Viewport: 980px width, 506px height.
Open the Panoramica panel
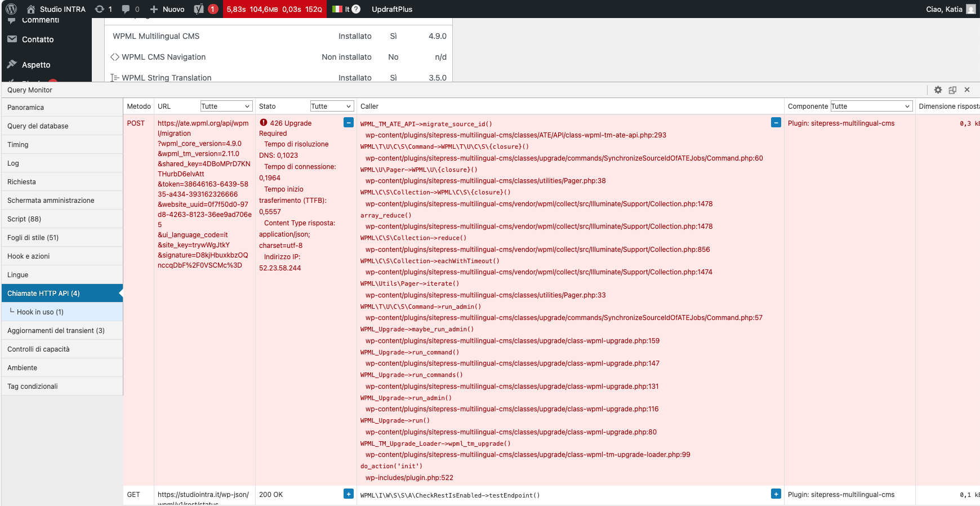pyautogui.click(x=62, y=107)
